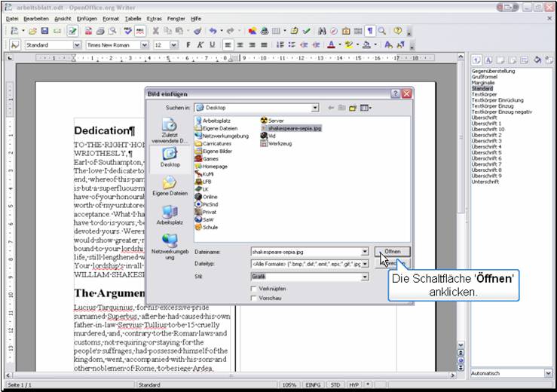
Task: Click the Öffnen button
Action: coord(392,251)
